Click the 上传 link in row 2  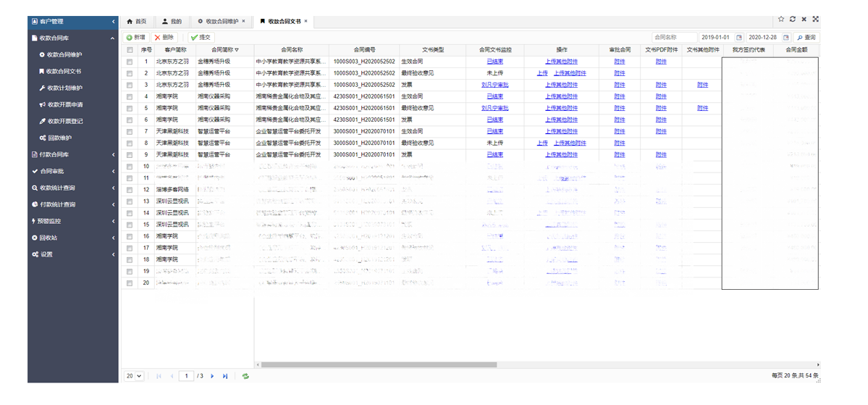click(x=542, y=73)
